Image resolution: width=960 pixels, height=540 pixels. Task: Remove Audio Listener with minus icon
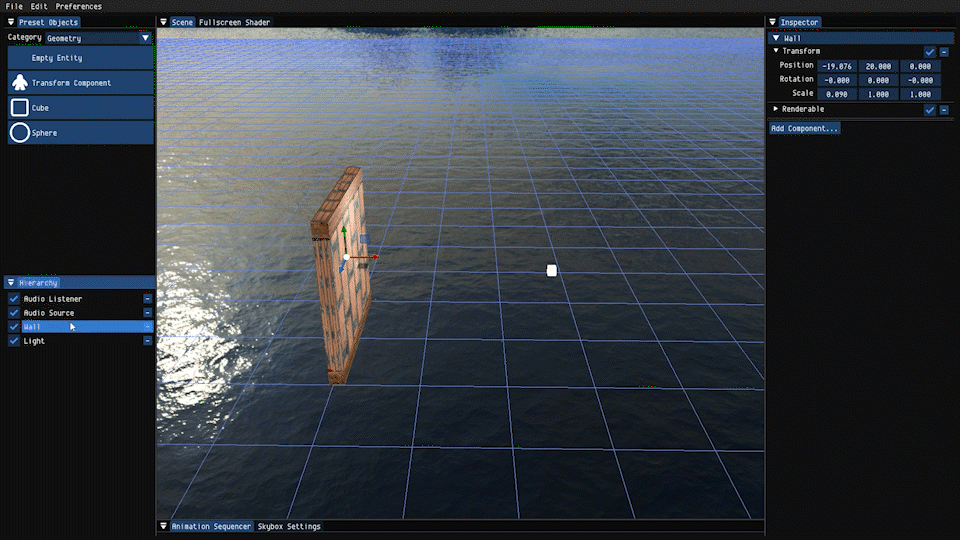148,298
